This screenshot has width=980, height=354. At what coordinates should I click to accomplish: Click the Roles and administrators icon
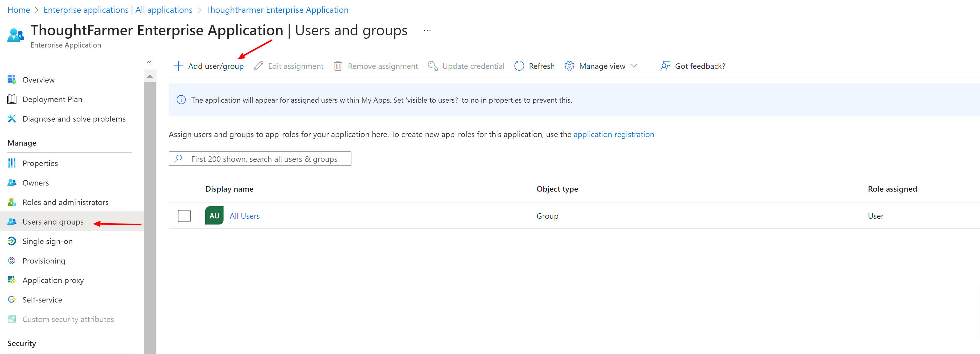tap(12, 202)
